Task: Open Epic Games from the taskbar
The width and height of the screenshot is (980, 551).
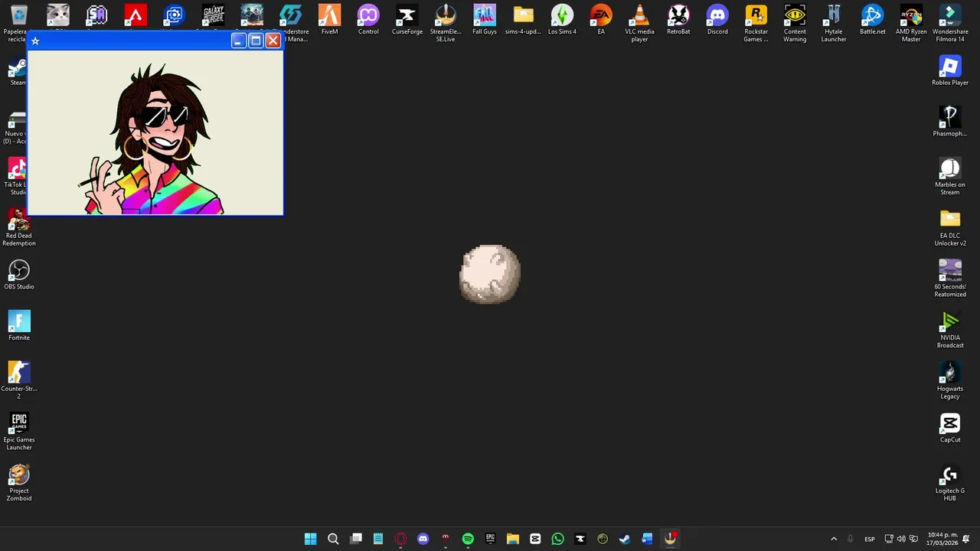Action: (490, 539)
